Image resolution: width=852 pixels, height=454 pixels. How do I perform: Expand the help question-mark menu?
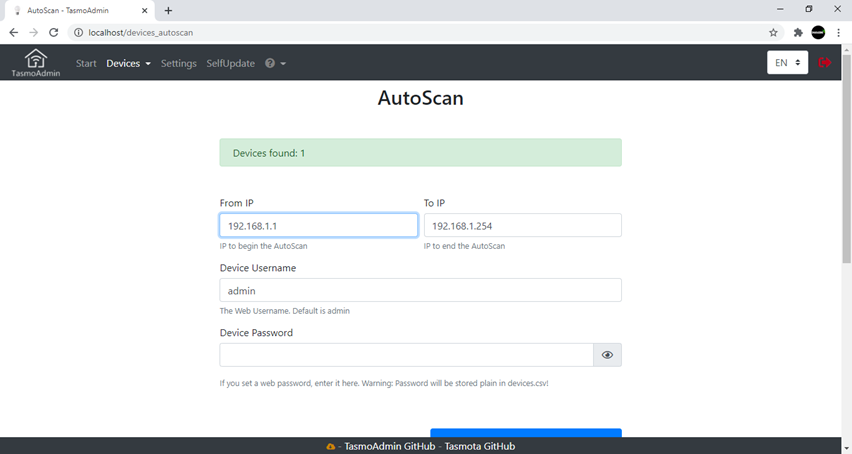point(275,64)
